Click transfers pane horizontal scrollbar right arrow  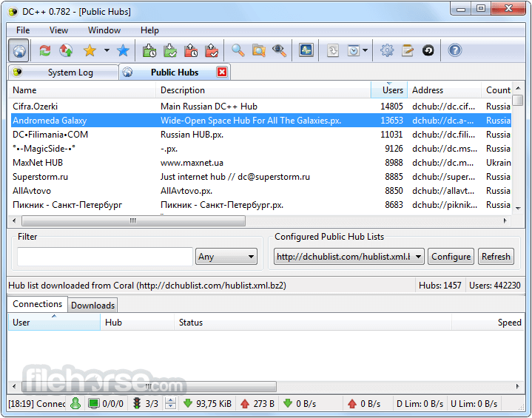517,386
